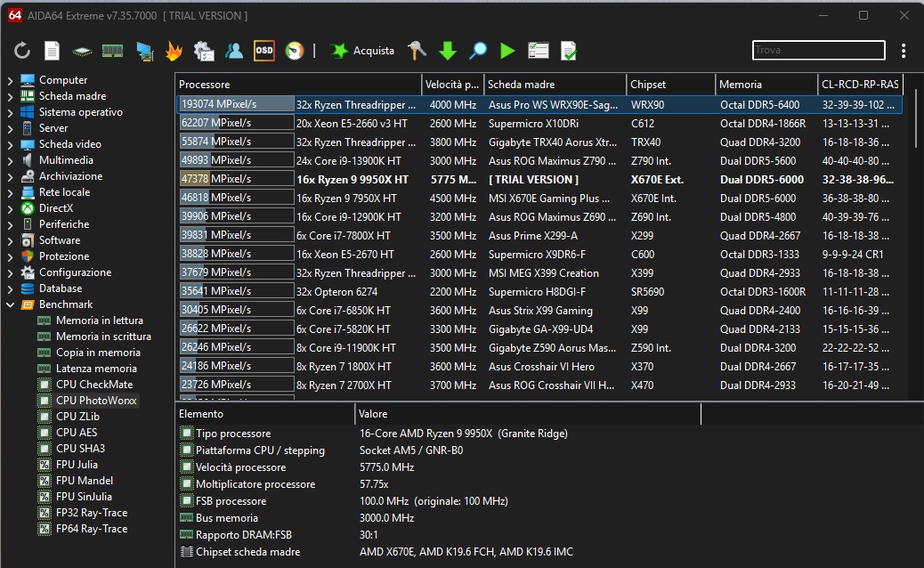The image size is (924, 568).
Task: Open FPU SinJulia benchmark
Action: click(x=84, y=497)
